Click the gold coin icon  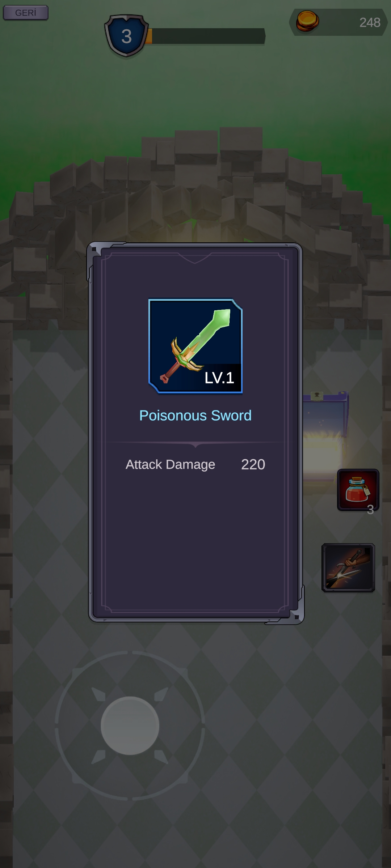[x=307, y=21]
